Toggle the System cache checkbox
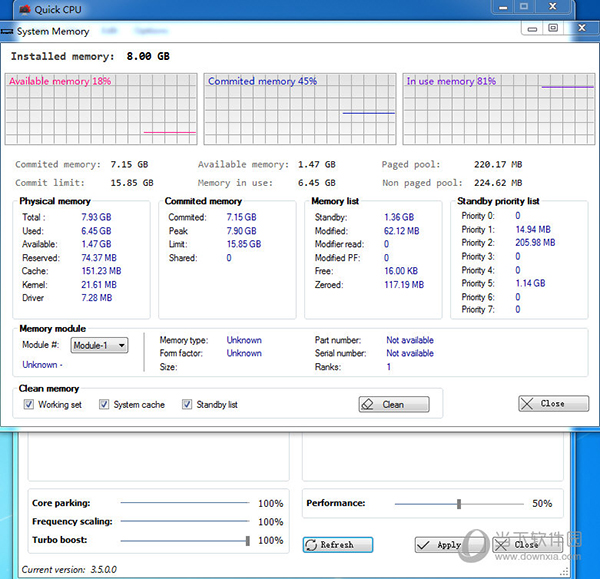This screenshot has width=600, height=579. (104, 405)
